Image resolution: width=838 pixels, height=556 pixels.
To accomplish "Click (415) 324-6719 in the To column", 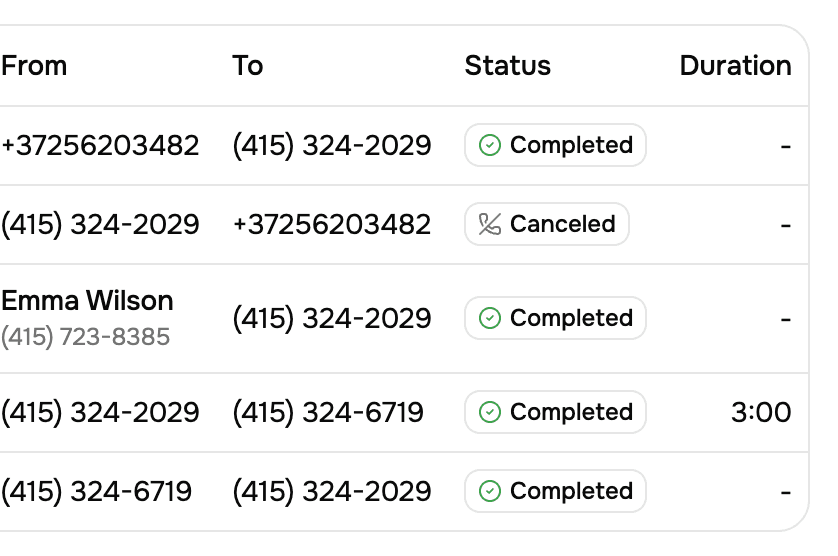I will pyautogui.click(x=327, y=412).
